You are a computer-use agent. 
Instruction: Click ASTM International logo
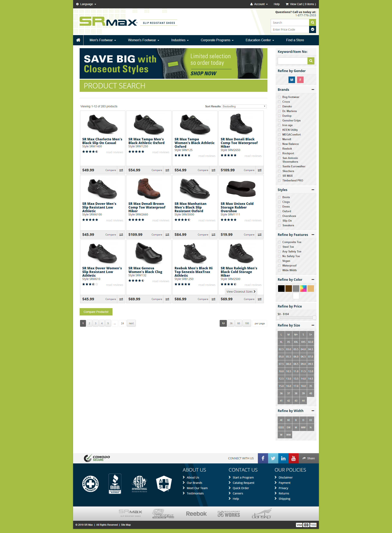point(139,484)
